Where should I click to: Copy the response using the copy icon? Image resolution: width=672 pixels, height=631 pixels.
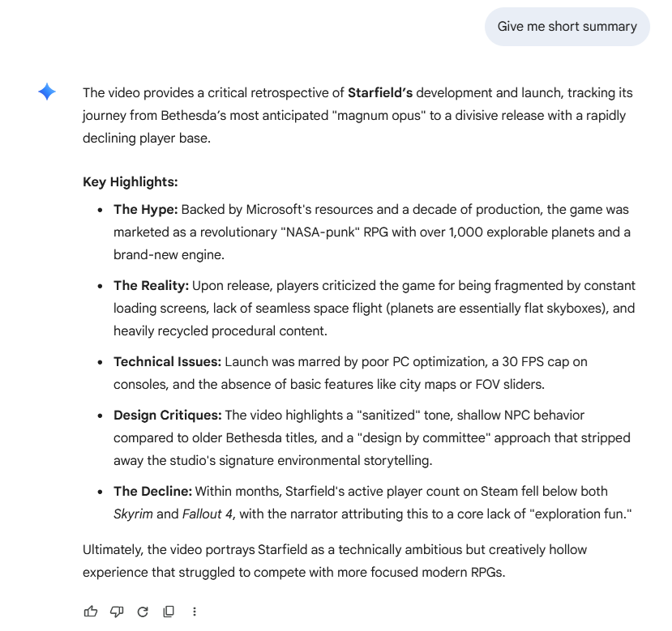(169, 612)
